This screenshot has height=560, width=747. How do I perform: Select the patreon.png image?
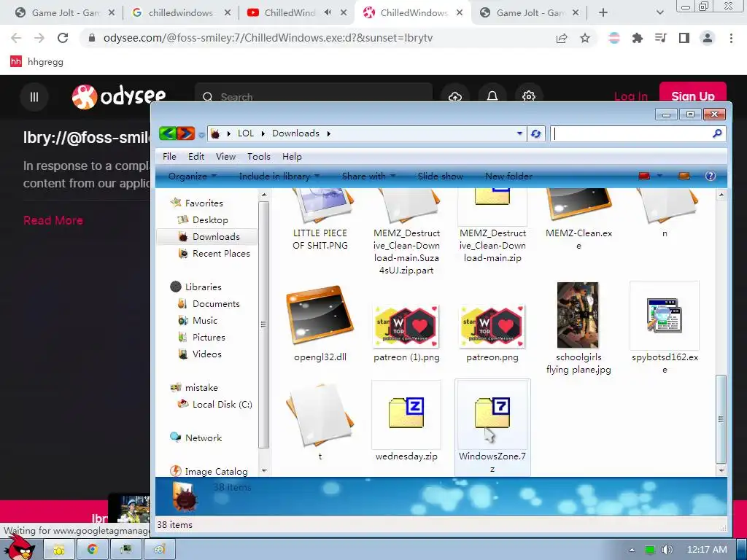pos(492,332)
